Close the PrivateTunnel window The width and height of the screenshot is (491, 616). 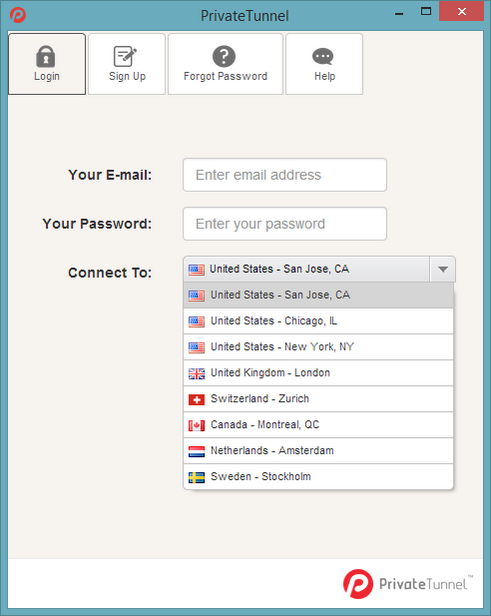[x=462, y=11]
